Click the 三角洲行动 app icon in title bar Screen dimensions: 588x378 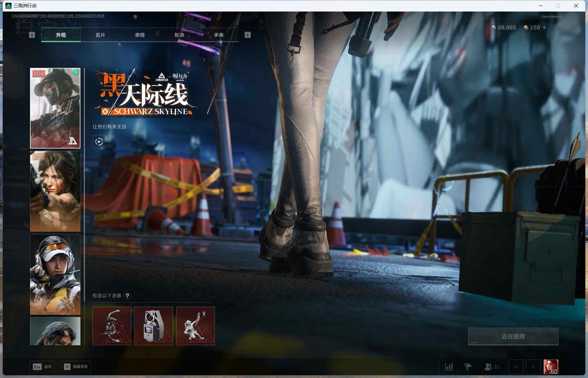[x=8, y=6]
